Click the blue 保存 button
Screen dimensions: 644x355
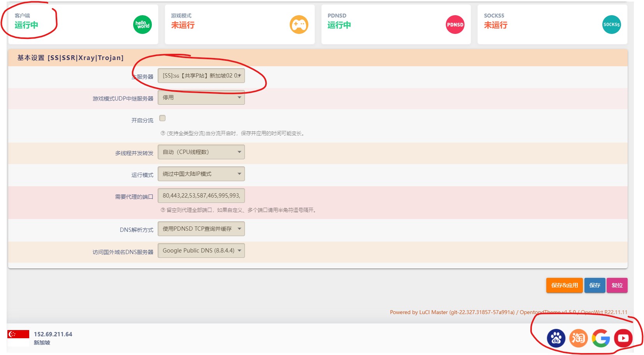(x=595, y=285)
